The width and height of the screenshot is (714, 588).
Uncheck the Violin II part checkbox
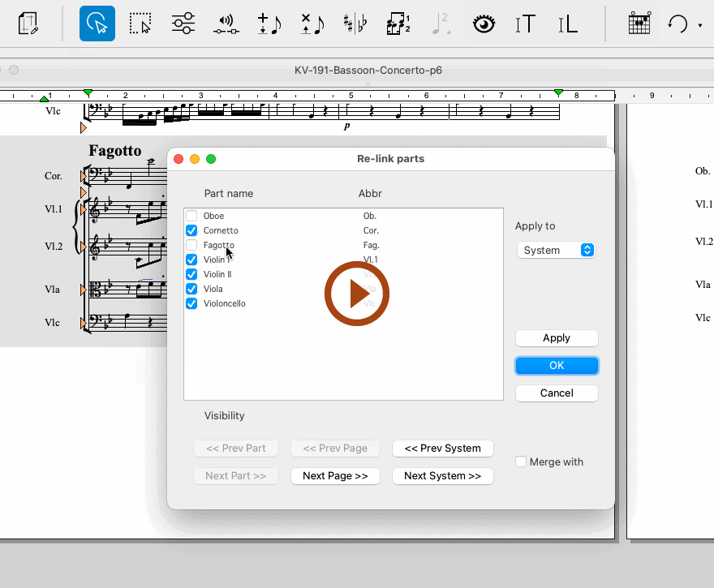[191, 274]
